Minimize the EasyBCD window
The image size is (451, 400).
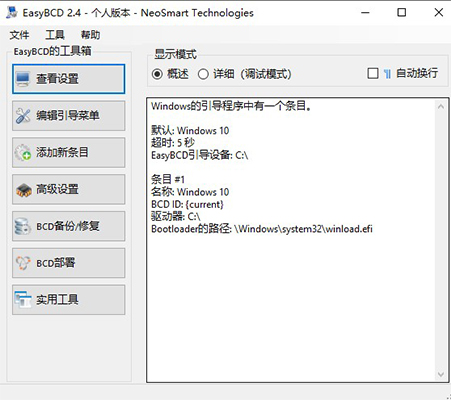point(365,13)
